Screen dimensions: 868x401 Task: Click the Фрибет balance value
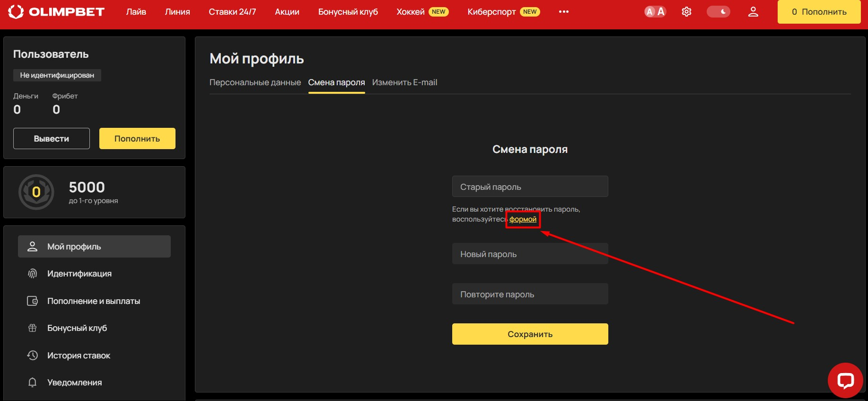click(x=56, y=109)
